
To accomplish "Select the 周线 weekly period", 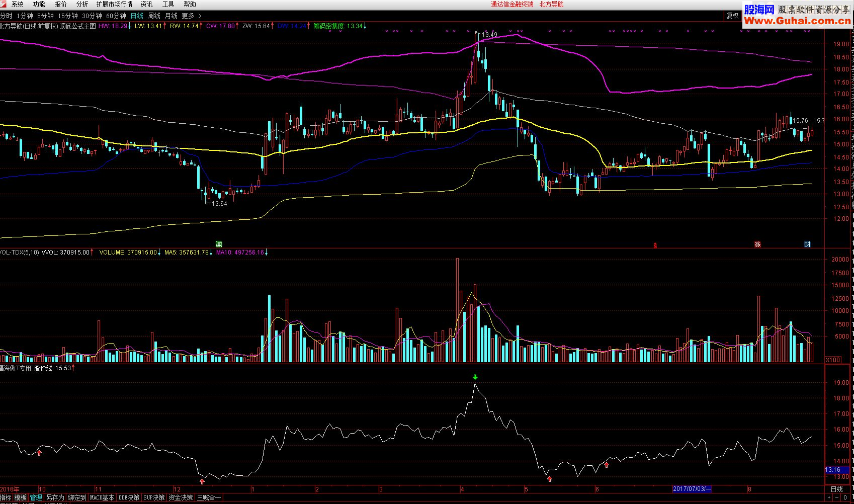I will tap(154, 16).
